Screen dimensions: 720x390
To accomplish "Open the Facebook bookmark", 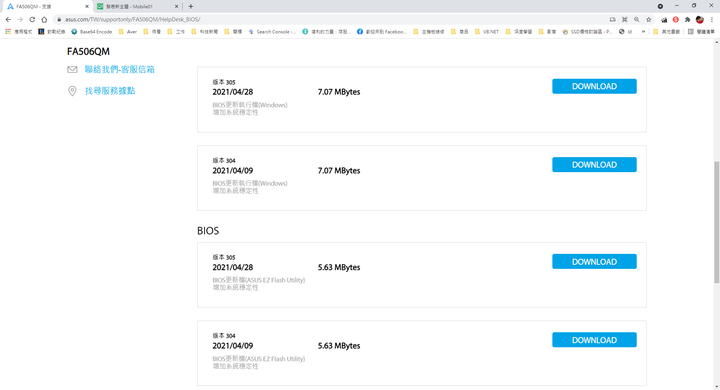I will pyautogui.click(x=382, y=32).
